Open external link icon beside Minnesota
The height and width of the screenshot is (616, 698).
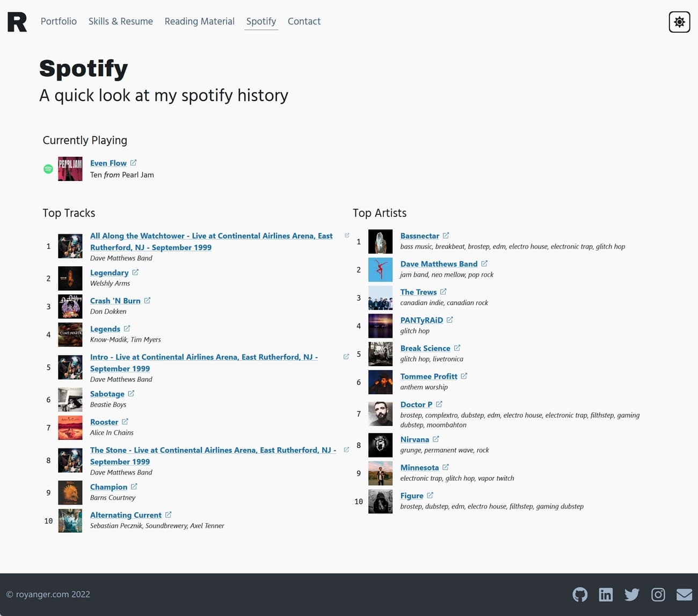(446, 467)
